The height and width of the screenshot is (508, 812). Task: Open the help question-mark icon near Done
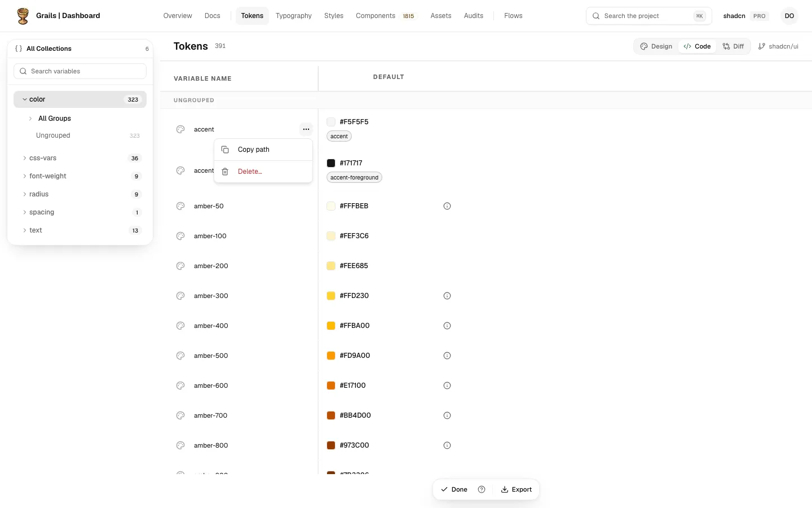click(x=482, y=489)
